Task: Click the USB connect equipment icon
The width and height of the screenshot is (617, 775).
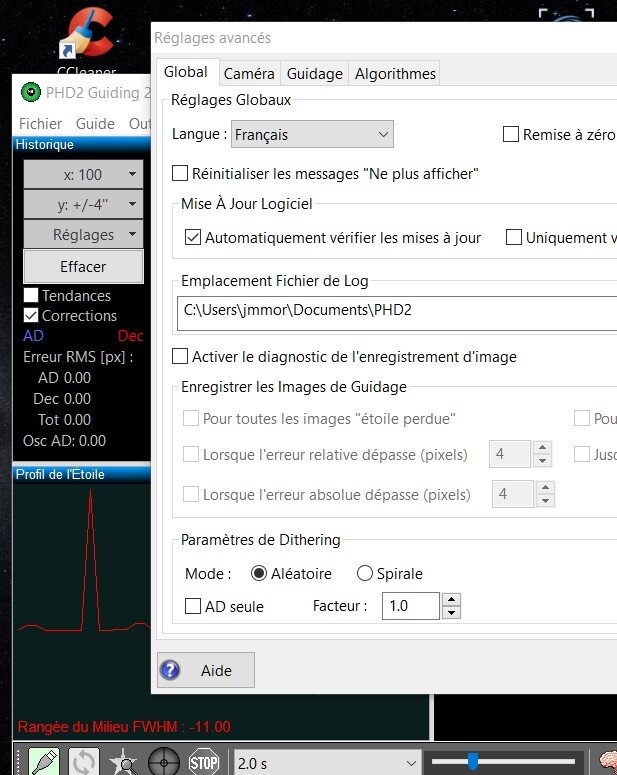Action: point(44,762)
